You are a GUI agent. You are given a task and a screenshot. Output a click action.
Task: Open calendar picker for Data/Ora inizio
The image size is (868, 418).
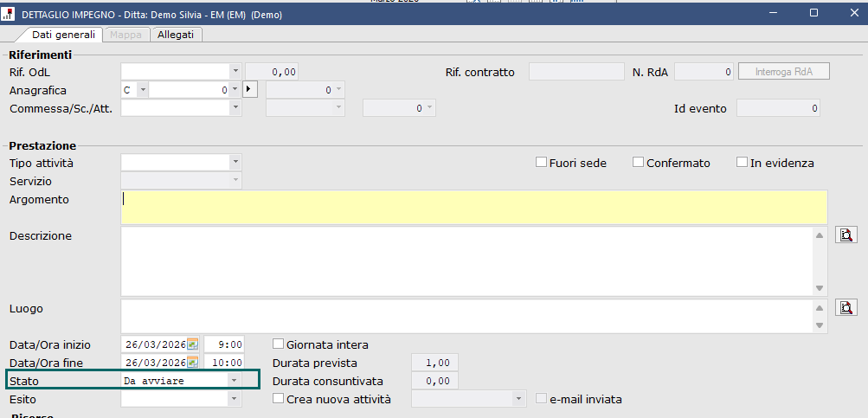coord(193,344)
